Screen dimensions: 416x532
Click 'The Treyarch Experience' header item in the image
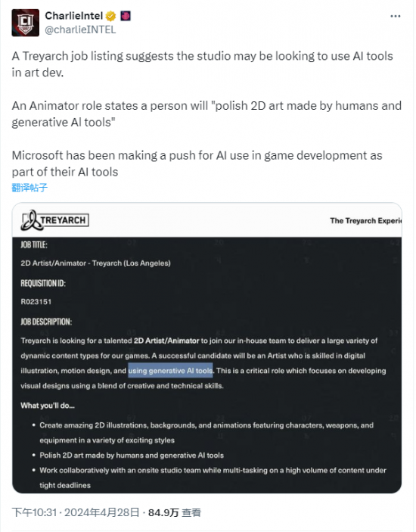(x=365, y=220)
